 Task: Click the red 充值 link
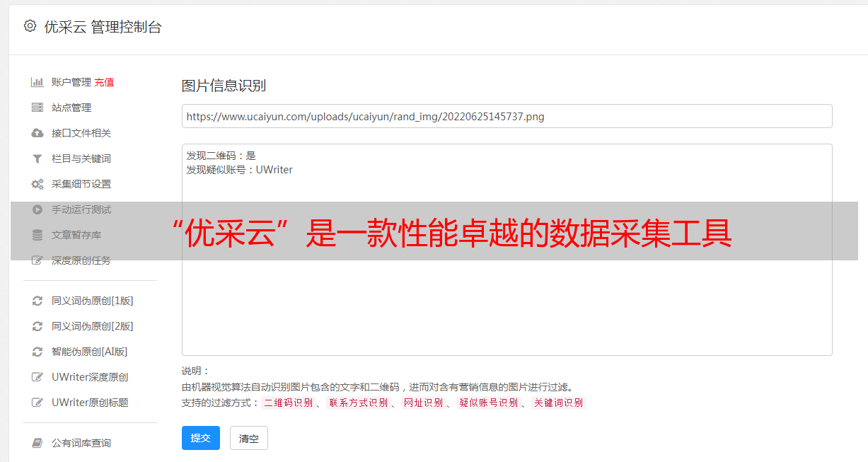tap(104, 82)
